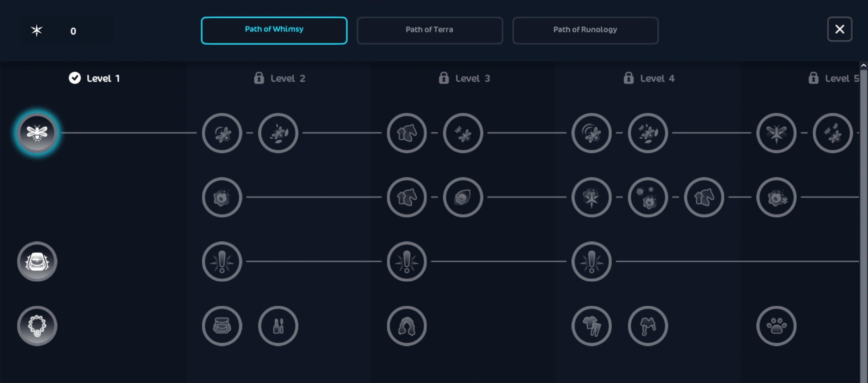Select the pearl necklace perk icon
The width and height of the screenshot is (868, 383).
click(x=37, y=326)
